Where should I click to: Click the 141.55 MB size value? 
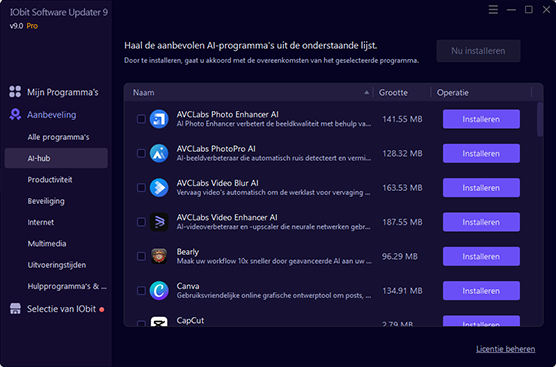point(402,119)
